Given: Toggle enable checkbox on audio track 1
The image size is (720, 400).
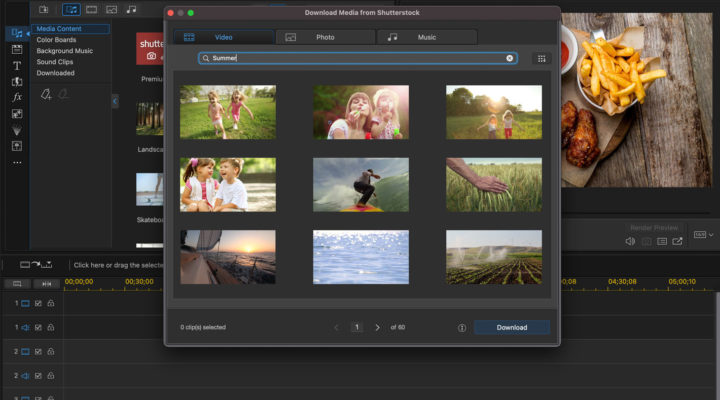Looking at the screenshot, I should tap(38, 327).
